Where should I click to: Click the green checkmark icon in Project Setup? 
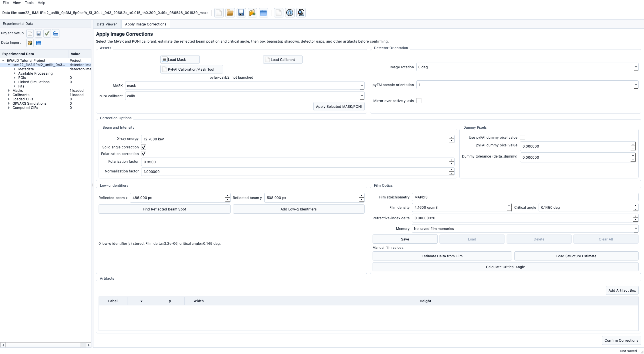pyautogui.click(x=47, y=33)
